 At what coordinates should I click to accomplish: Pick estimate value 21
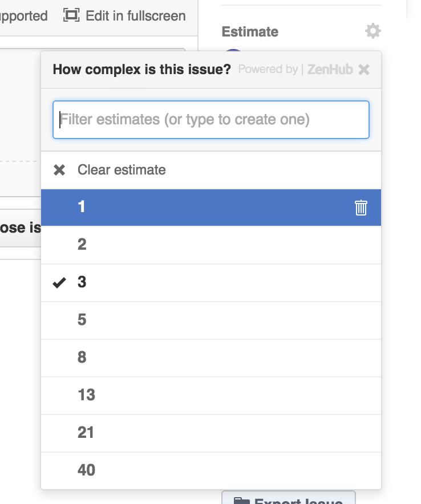coord(86,433)
